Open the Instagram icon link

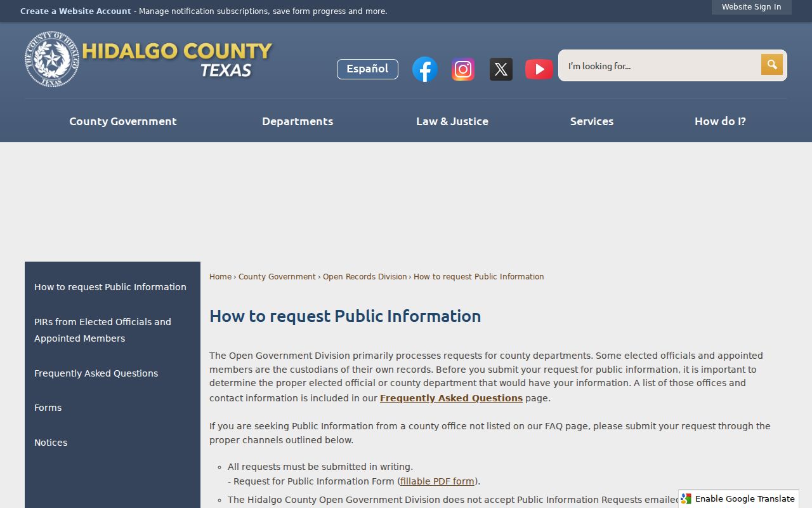coord(463,69)
